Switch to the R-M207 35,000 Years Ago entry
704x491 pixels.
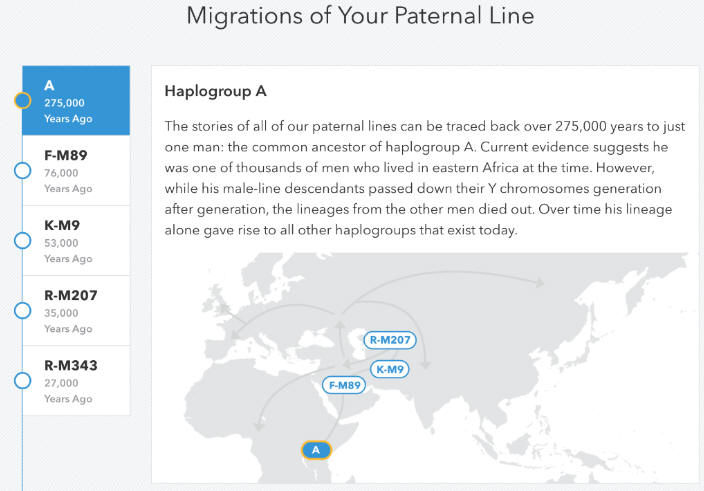(76, 311)
